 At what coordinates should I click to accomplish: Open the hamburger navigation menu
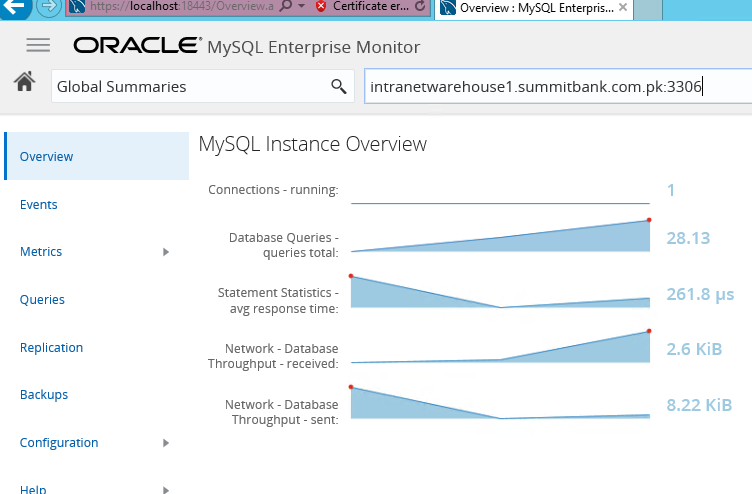click(x=38, y=45)
